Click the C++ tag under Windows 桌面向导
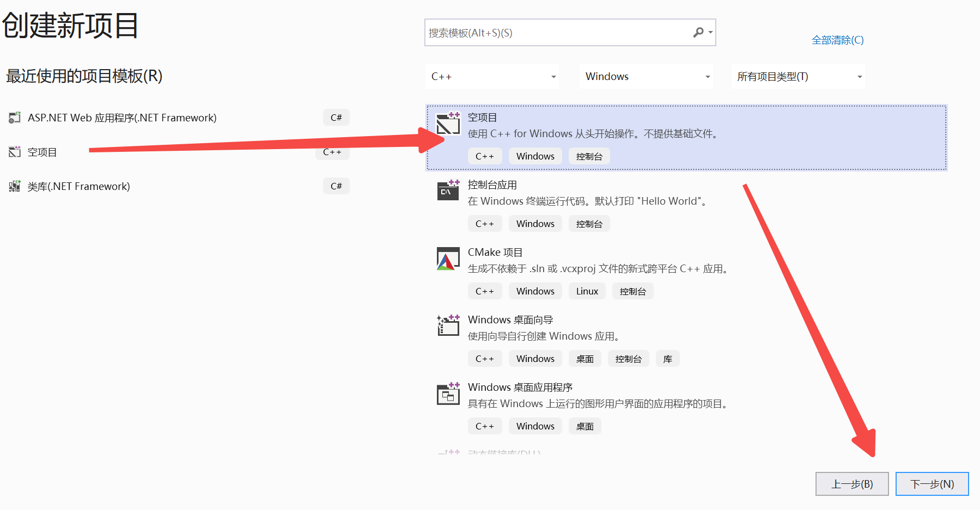Viewport: 980px width, 510px height. tap(485, 359)
